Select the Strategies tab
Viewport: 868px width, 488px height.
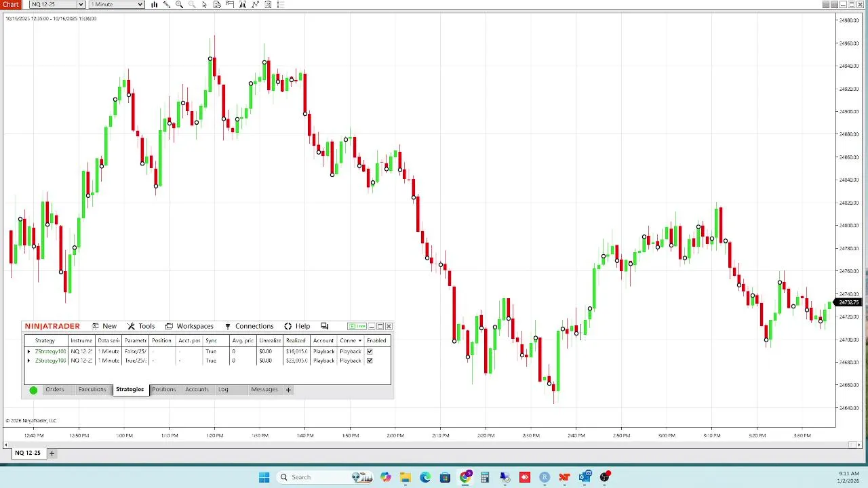click(130, 390)
